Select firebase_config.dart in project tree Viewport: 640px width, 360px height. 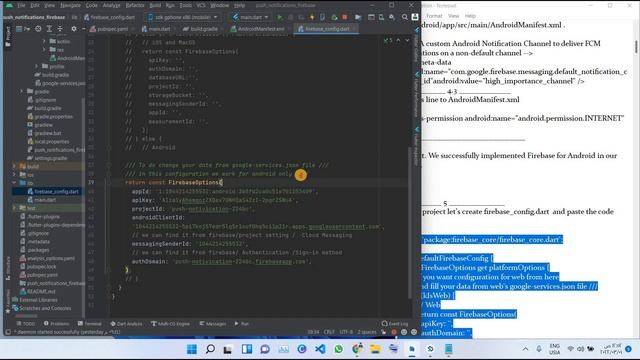(x=53, y=191)
